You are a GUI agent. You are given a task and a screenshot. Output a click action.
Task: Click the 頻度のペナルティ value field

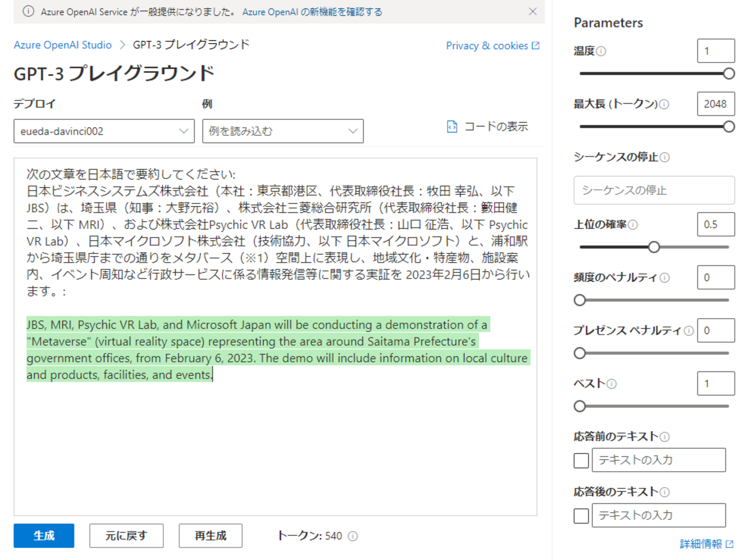click(716, 278)
